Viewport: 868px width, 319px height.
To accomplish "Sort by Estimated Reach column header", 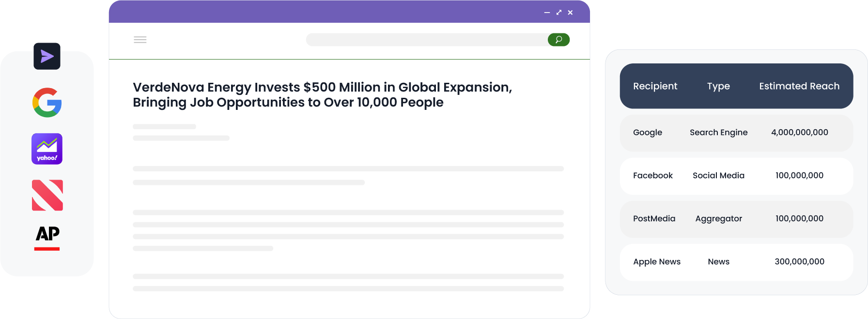I will tap(799, 86).
